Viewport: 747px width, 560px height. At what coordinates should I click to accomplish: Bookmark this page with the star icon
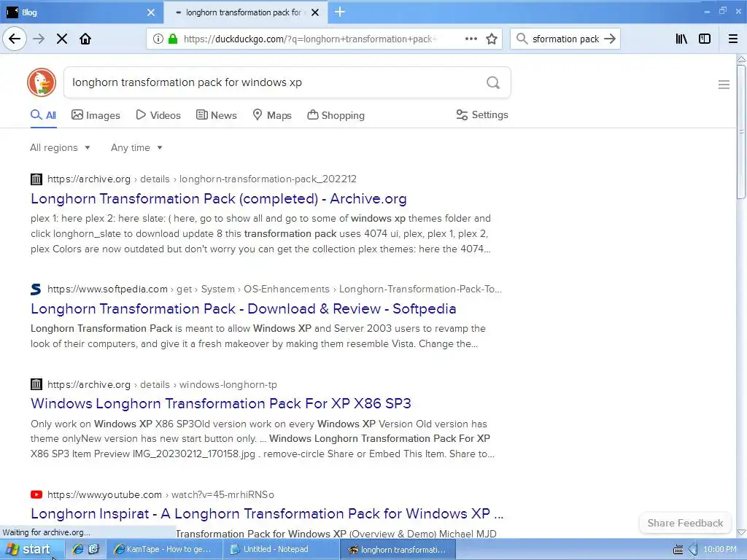492,39
